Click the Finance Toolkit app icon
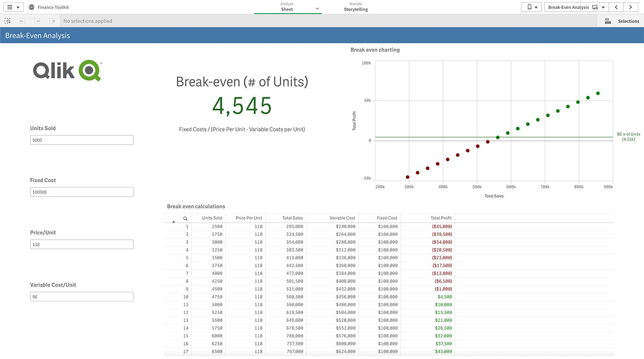The image size is (644, 359). (x=31, y=7)
